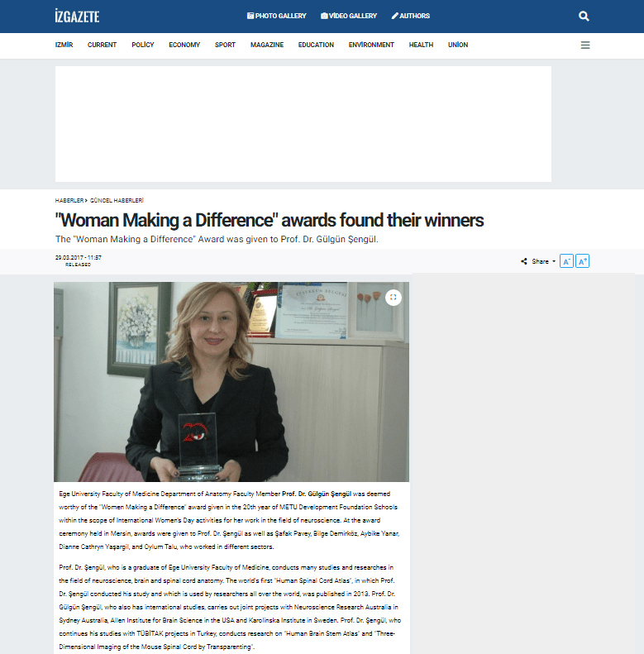Image resolution: width=644 pixels, height=654 pixels.
Task: Open the Economy section
Action: 184,45
